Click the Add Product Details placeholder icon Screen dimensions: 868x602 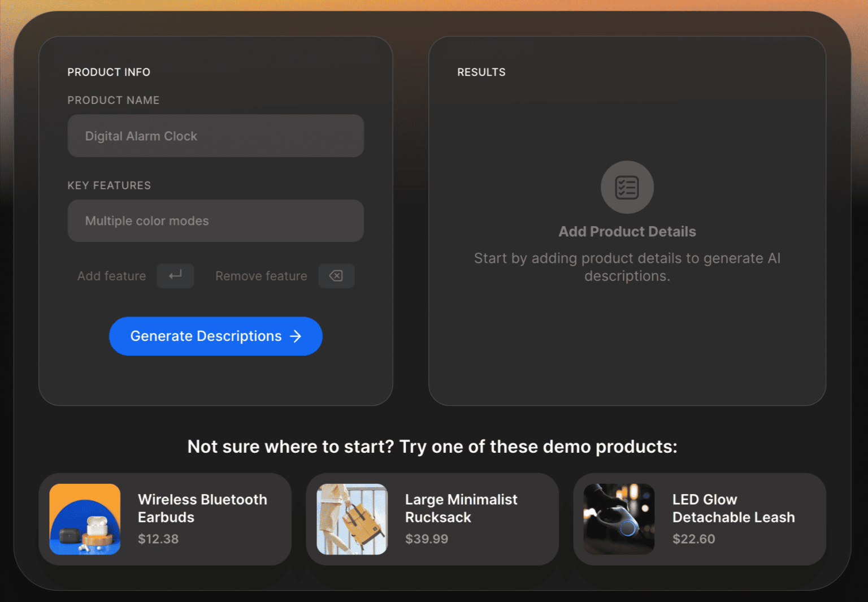coord(627,187)
